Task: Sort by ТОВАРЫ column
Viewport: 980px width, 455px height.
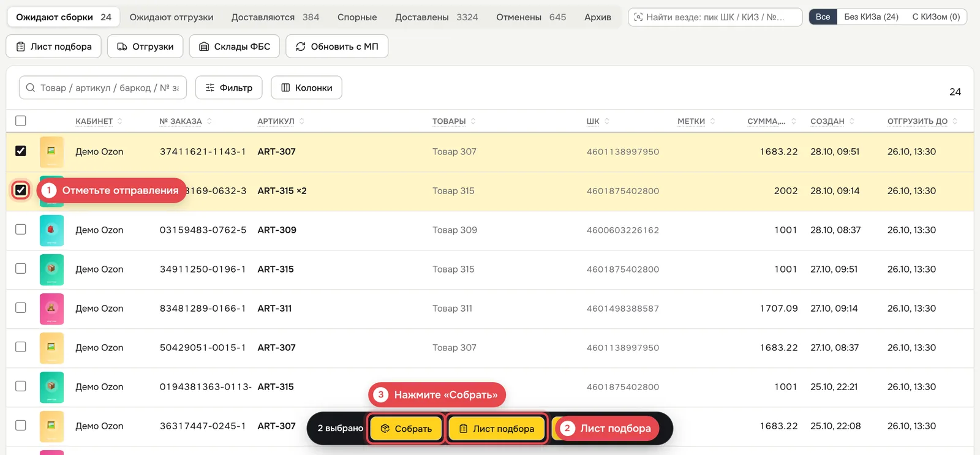Action: [x=454, y=121]
